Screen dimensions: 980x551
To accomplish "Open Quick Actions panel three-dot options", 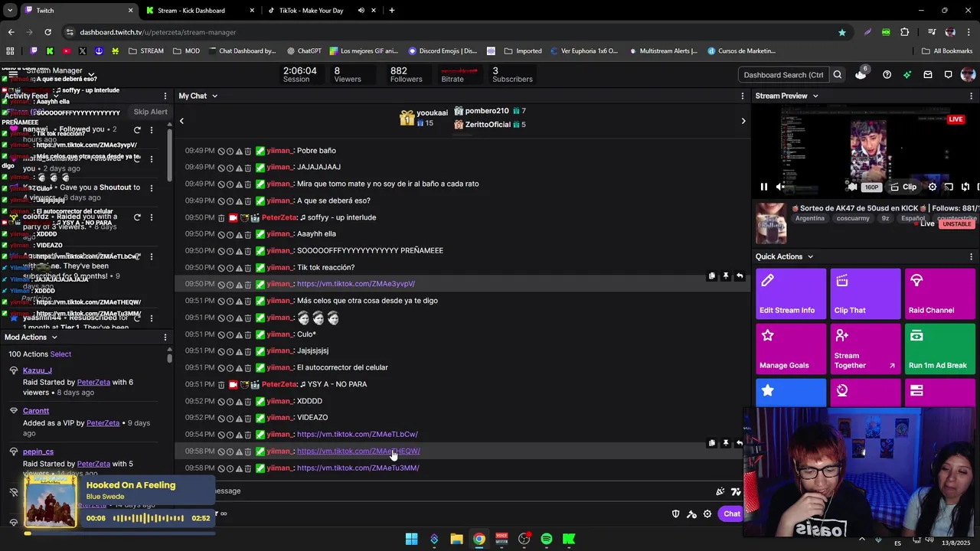I will click(x=971, y=256).
